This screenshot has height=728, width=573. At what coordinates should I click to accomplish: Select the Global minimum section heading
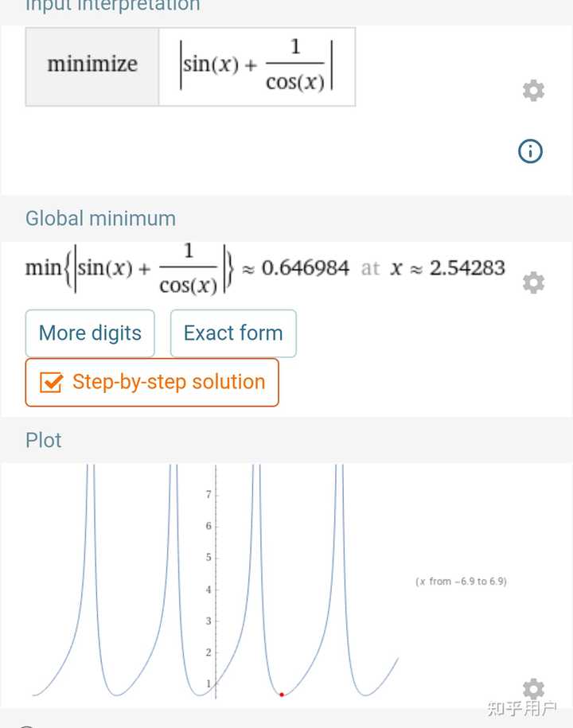[x=100, y=218]
